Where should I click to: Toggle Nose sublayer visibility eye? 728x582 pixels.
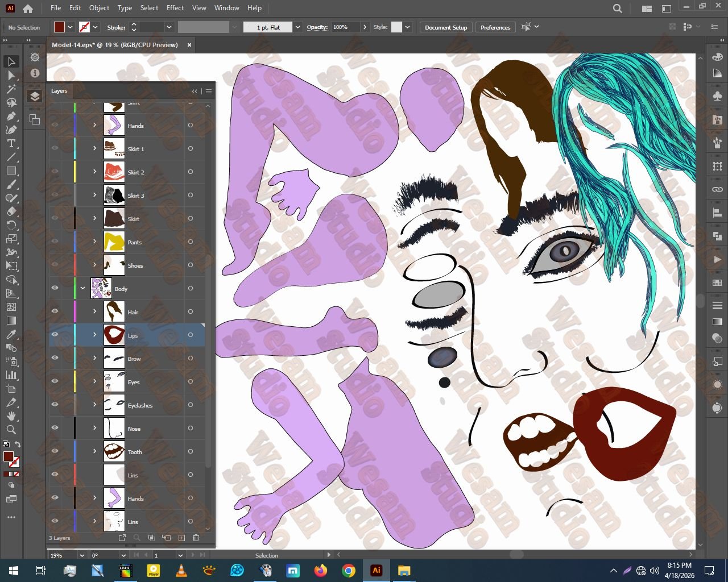[x=55, y=428]
